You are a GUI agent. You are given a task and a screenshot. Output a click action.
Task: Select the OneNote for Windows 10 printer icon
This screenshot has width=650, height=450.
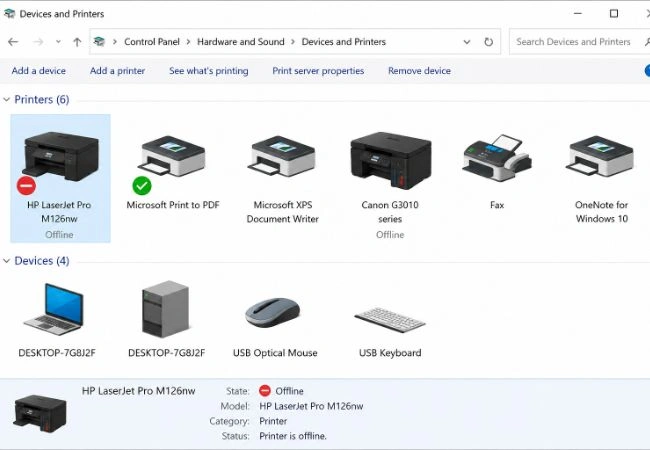(600, 156)
